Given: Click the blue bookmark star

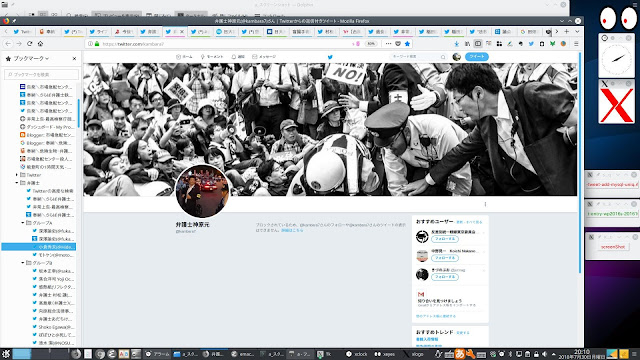Looking at the screenshot, I should tap(407, 44).
